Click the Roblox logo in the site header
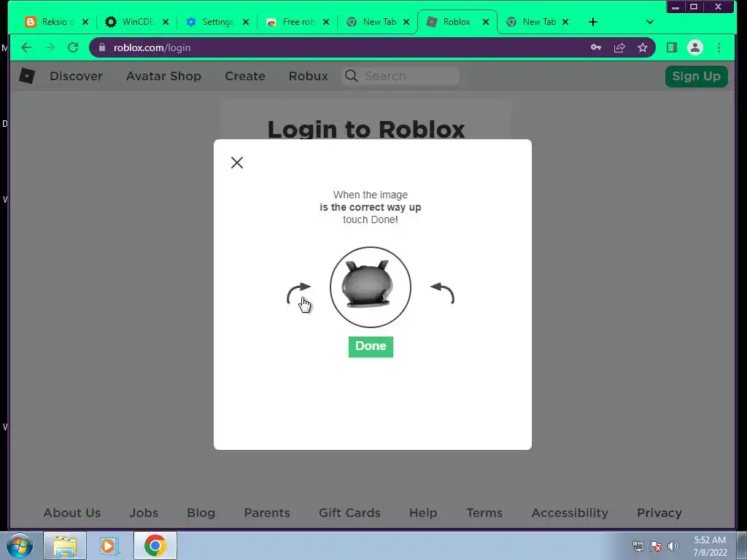The image size is (747, 560). point(27,76)
